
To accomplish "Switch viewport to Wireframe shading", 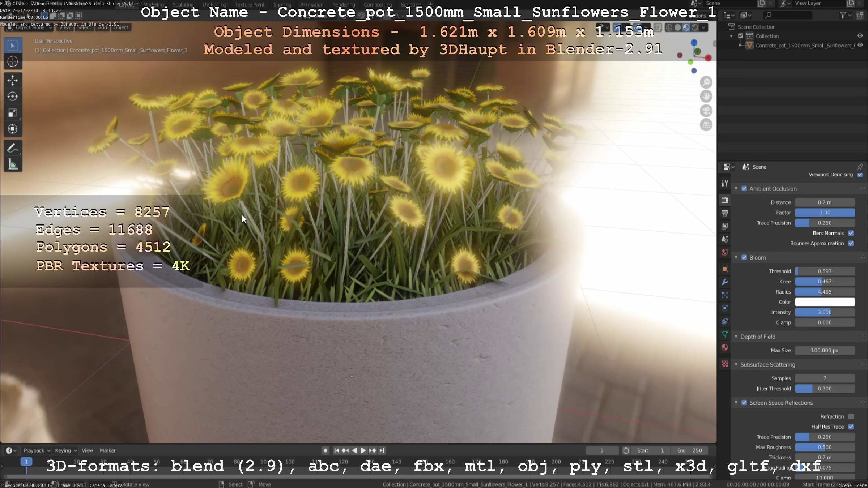I will pos(669,27).
